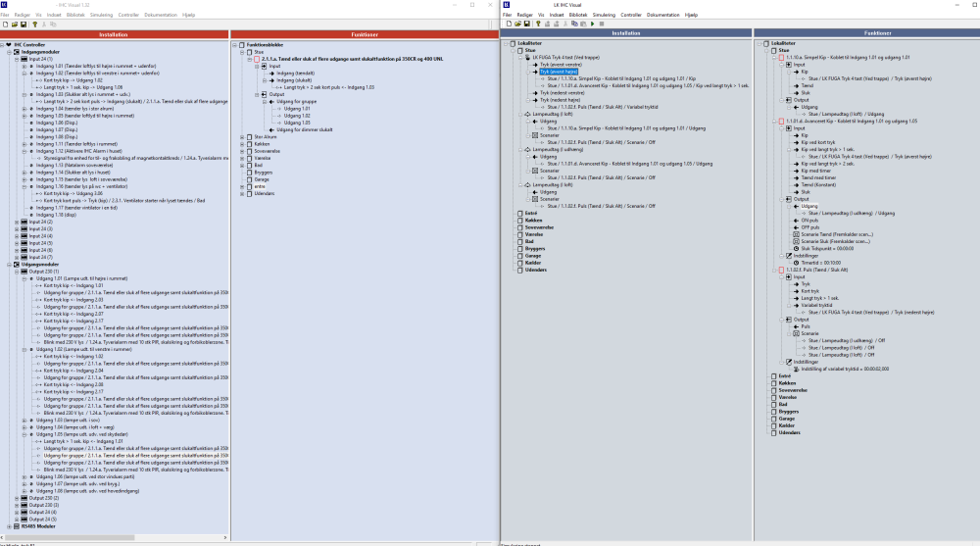Screen dimensions: 980x546
Task: Expand the Input 24 (2) module node
Action: (16, 222)
